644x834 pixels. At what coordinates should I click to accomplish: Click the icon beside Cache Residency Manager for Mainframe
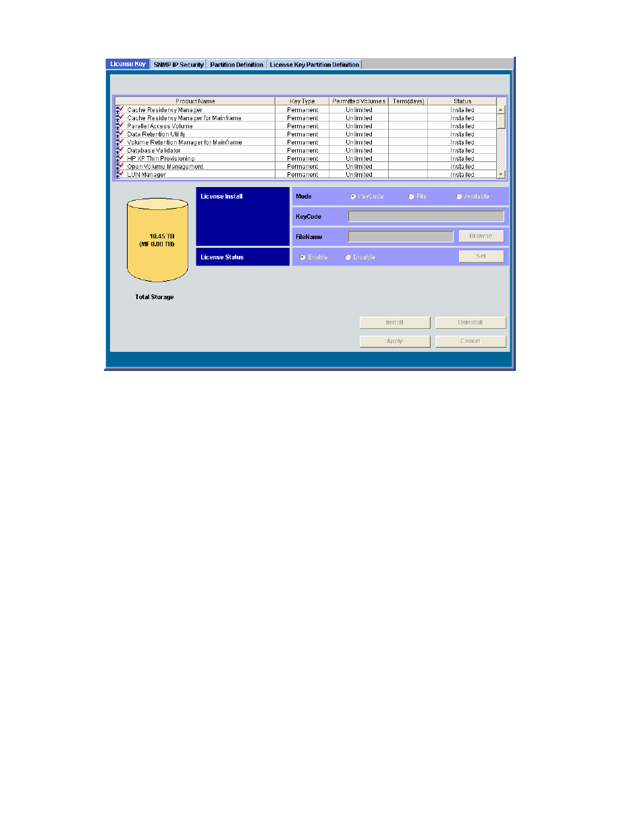pos(119,118)
